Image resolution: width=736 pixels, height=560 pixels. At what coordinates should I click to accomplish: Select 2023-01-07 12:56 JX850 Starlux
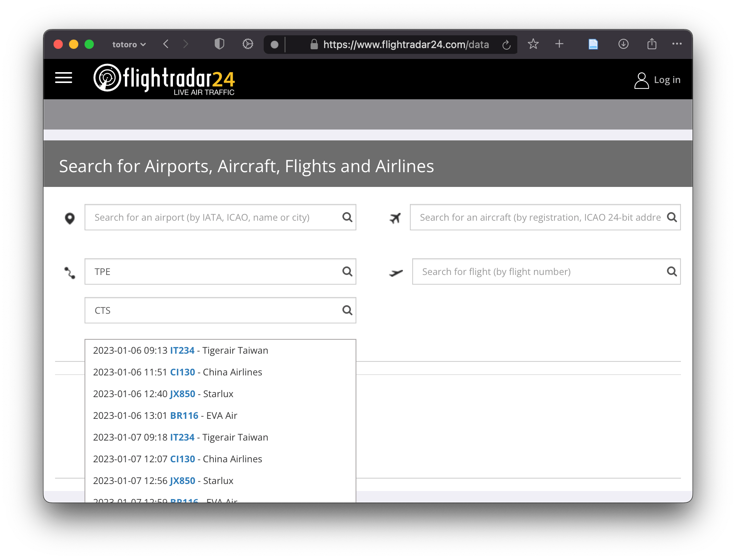pyautogui.click(x=220, y=481)
